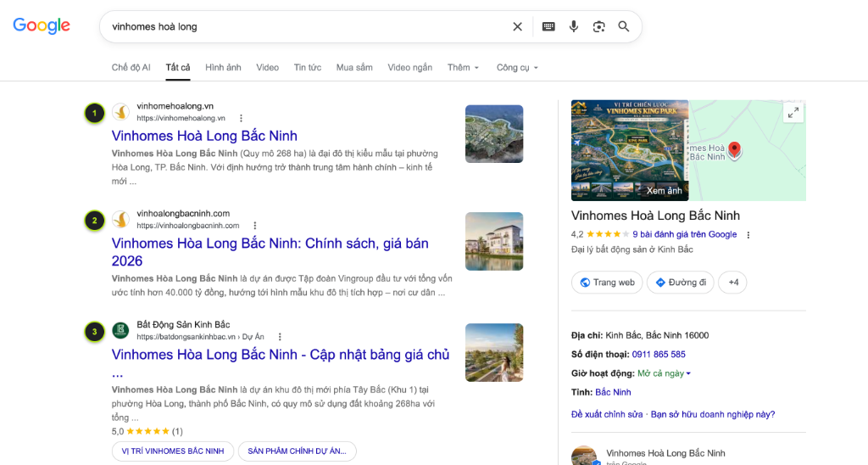The width and height of the screenshot is (868, 465).
Task: Open Google Lens image search icon
Action: [598, 26]
